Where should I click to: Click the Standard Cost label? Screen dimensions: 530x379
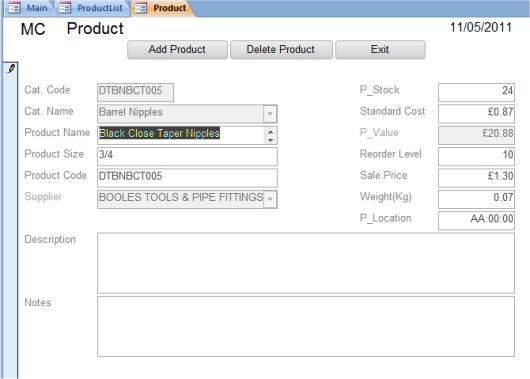[392, 111]
